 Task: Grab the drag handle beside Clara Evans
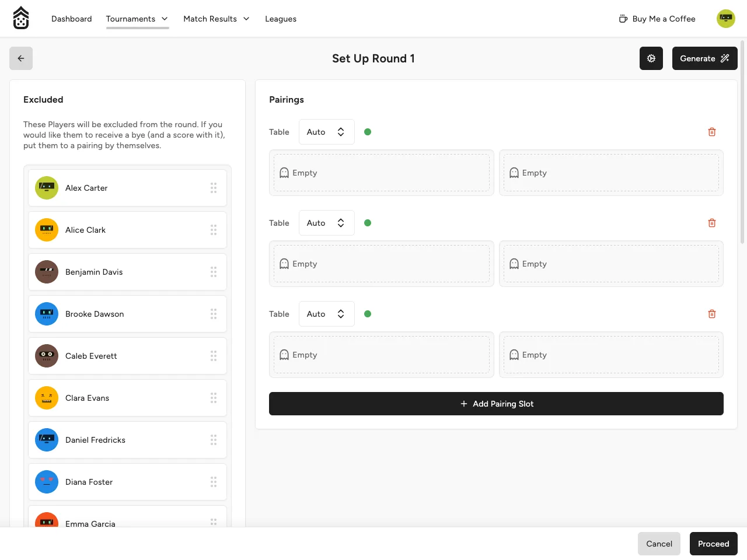click(x=214, y=398)
